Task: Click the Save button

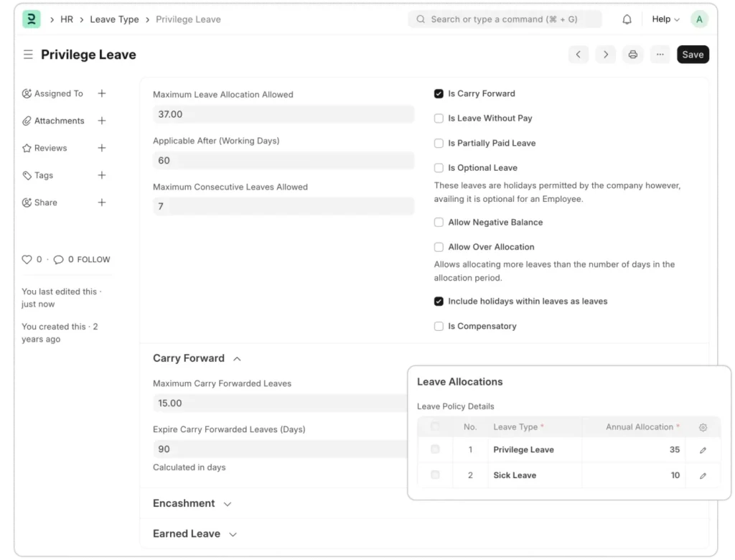Action: tap(693, 55)
